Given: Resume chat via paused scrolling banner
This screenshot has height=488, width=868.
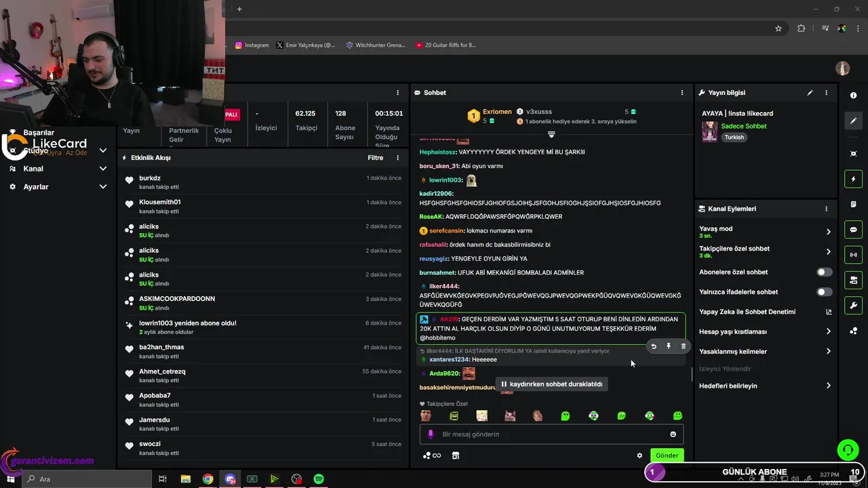Looking at the screenshot, I should [x=551, y=384].
